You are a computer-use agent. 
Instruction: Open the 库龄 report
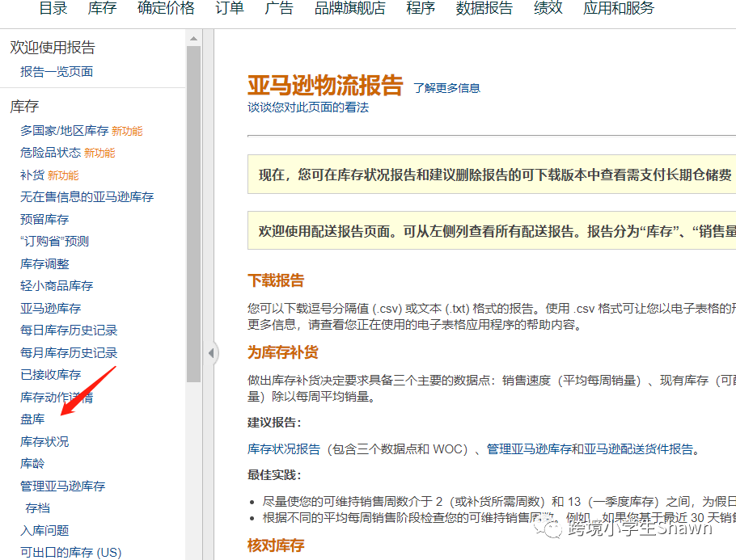pyautogui.click(x=32, y=464)
